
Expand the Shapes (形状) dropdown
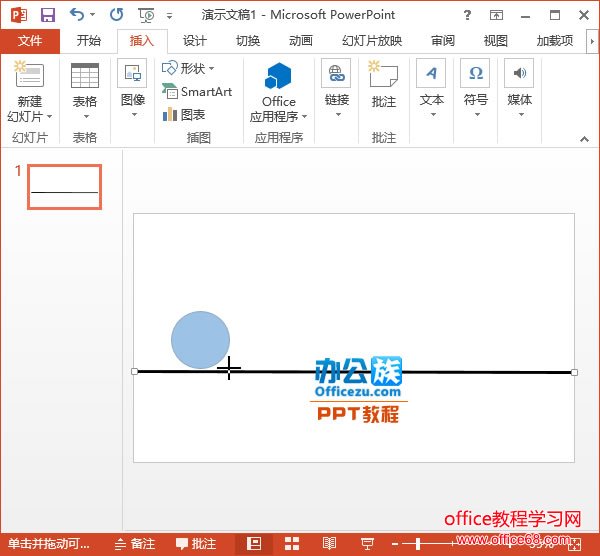point(188,68)
